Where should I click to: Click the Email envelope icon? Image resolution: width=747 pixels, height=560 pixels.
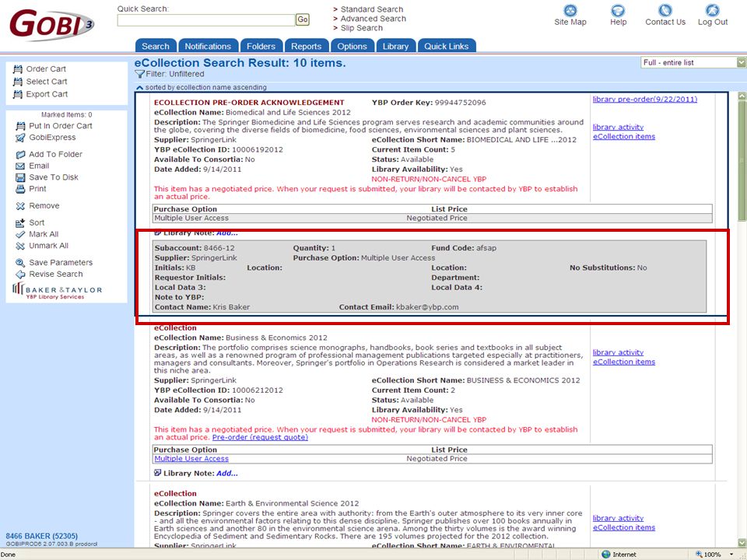click(20, 166)
